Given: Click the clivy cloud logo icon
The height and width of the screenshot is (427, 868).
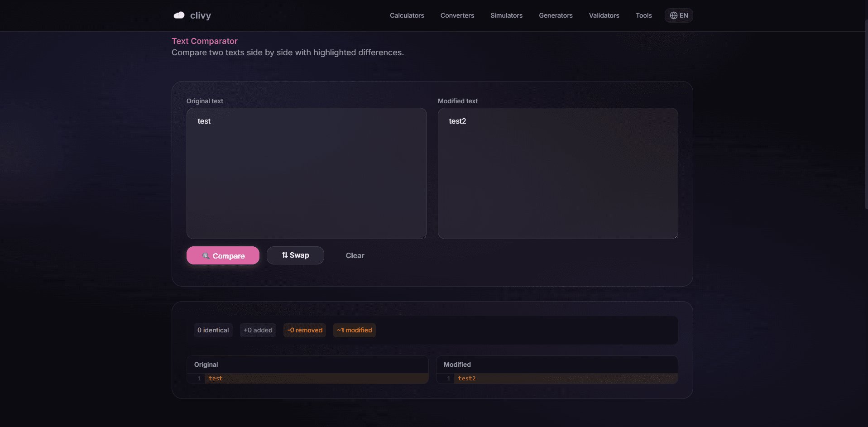Looking at the screenshot, I should (x=179, y=15).
